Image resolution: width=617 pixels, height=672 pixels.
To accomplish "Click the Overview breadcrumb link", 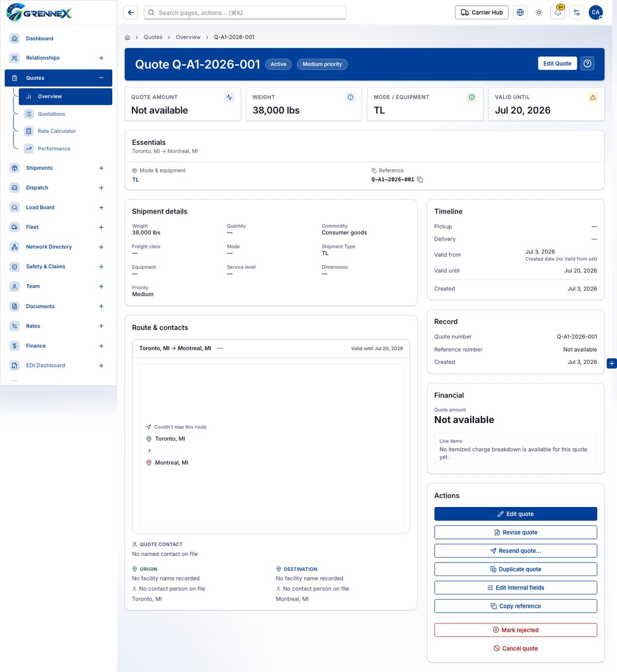I will (188, 37).
